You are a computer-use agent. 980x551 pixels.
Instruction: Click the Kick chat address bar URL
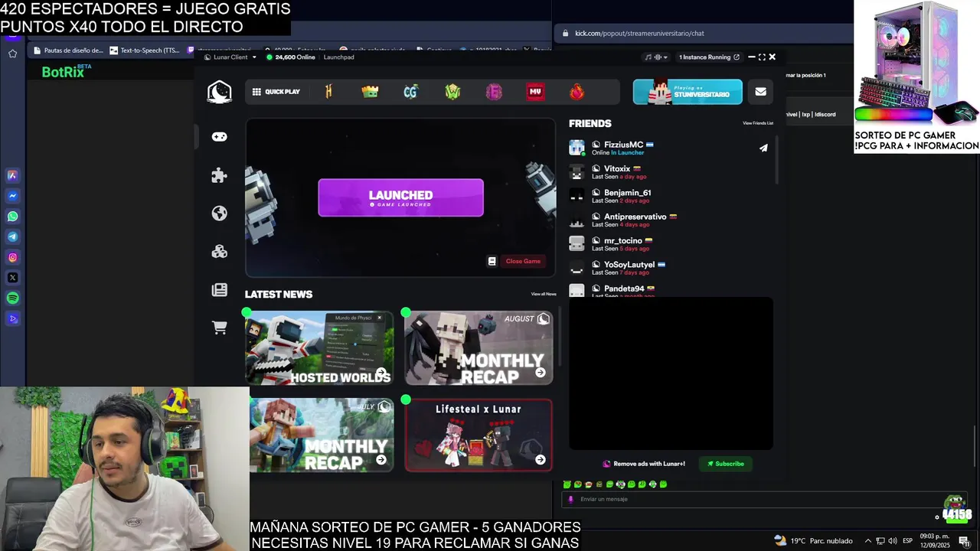point(639,33)
